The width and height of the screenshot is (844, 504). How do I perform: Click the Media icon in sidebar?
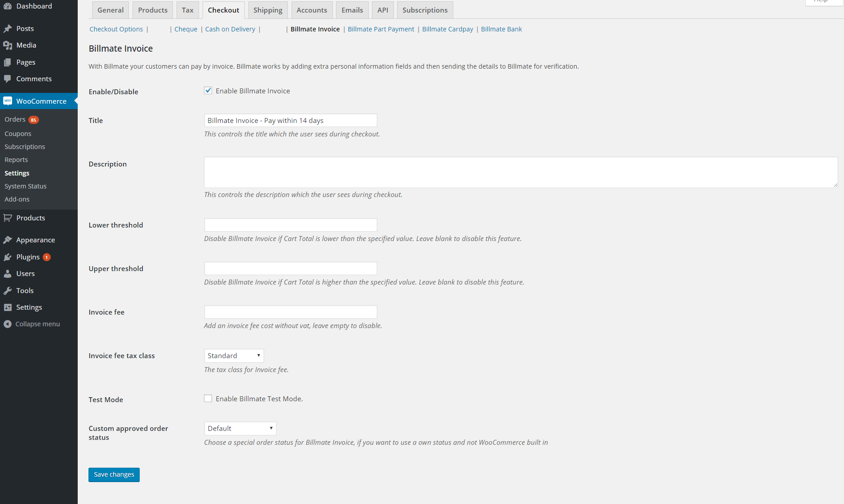(x=8, y=45)
